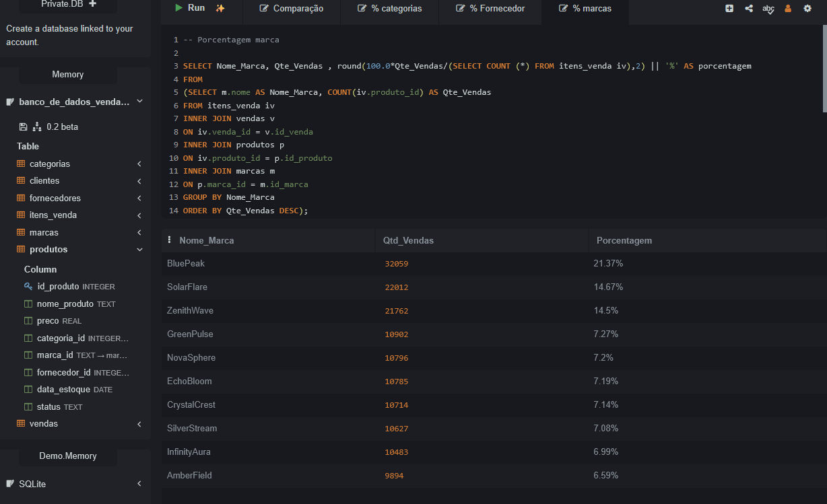Open the share icon in top toolbar
The image size is (827, 504).
749,9
